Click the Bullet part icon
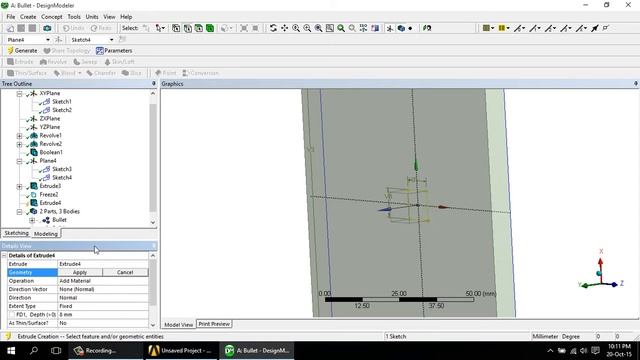The width and height of the screenshot is (640, 360). pos(46,220)
